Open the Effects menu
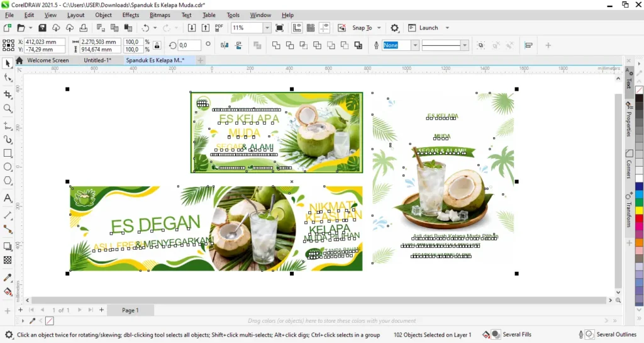 (131, 14)
